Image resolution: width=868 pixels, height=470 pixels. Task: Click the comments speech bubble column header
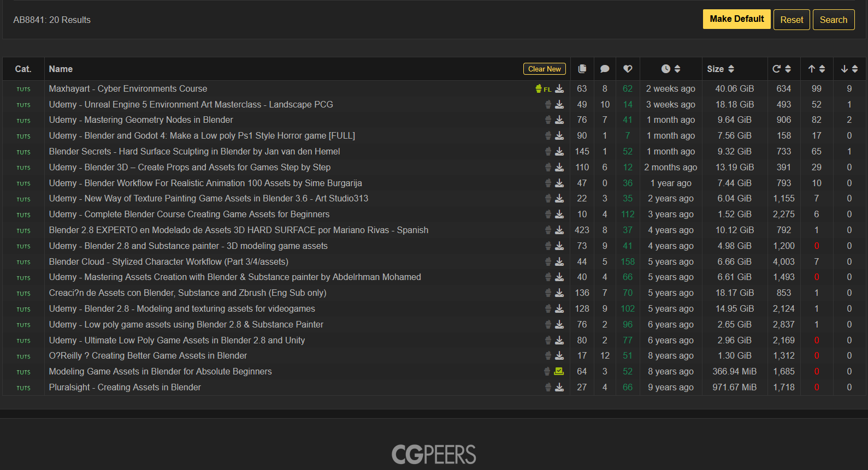click(x=605, y=69)
